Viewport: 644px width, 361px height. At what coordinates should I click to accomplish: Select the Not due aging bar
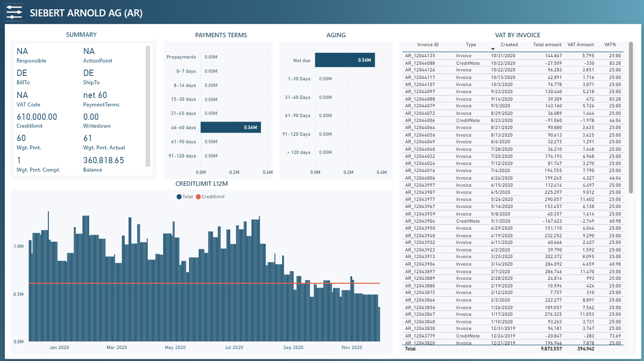[x=344, y=60]
